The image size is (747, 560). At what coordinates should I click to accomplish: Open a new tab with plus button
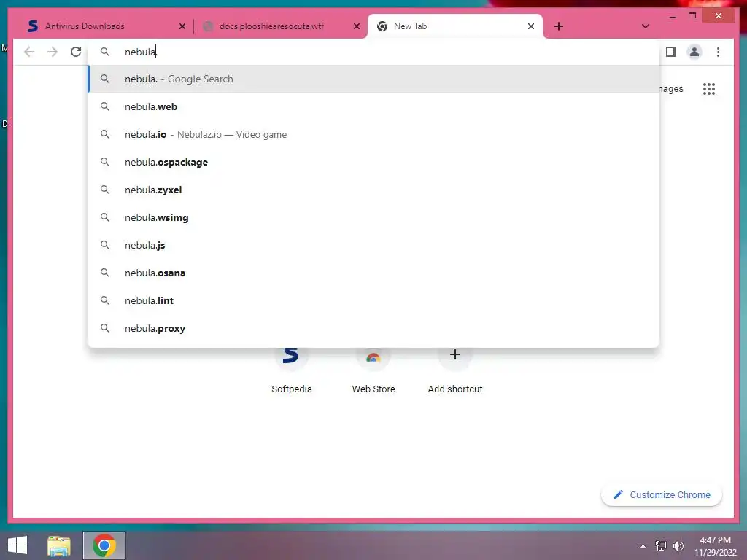coord(559,26)
